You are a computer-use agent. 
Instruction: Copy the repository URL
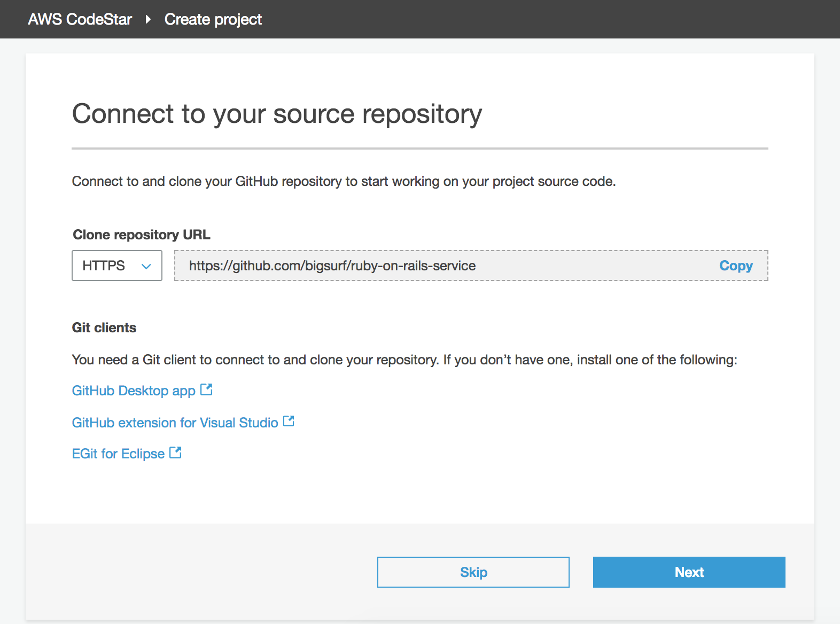(x=735, y=266)
